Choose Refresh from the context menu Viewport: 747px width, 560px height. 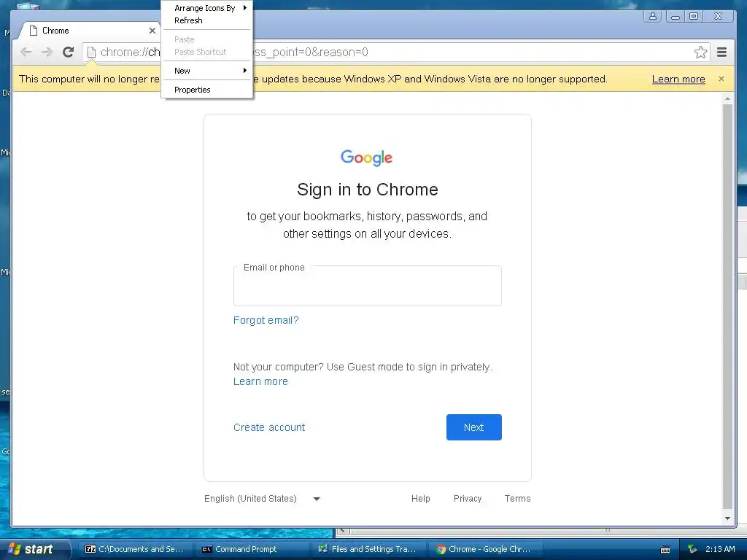[x=206, y=20]
